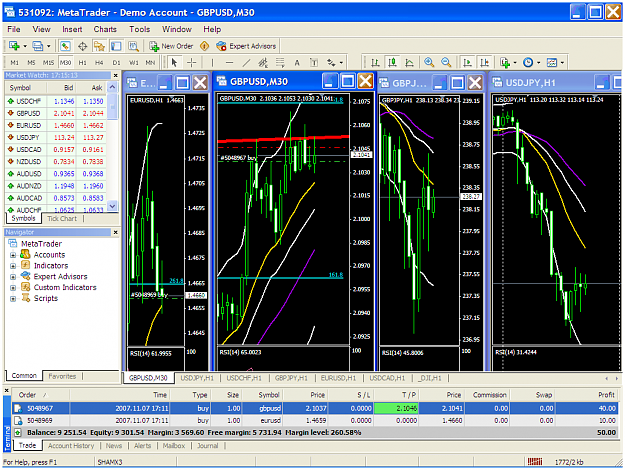Toggle the Expert Advisors button
This screenshot has height=470, width=625.
pos(246,46)
